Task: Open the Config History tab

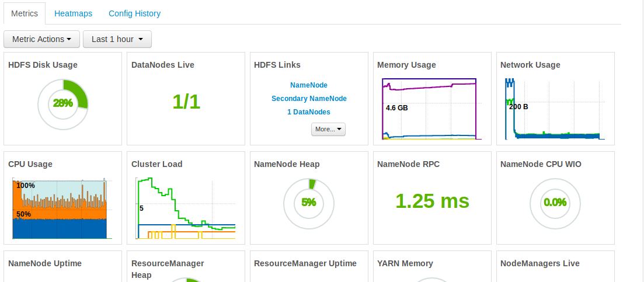Action: (134, 13)
